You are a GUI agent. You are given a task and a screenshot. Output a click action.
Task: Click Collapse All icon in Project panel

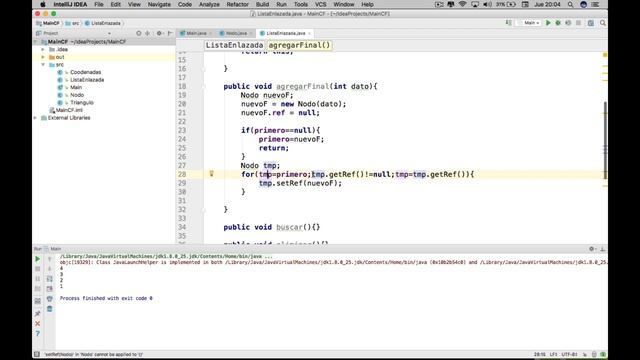[148, 33]
